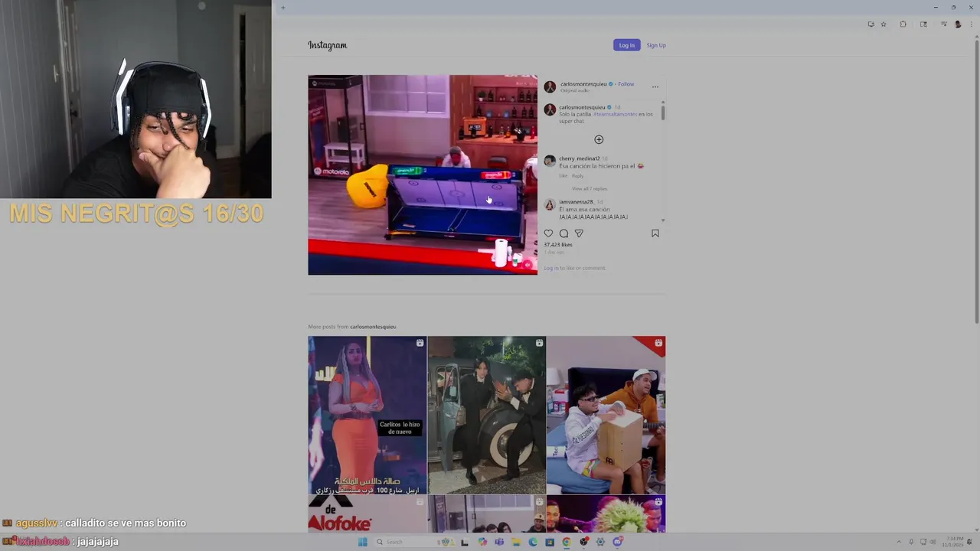Image resolution: width=980 pixels, height=551 pixels.
Task: Click install app icon in address bar
Action: click(x=871, y=24)
